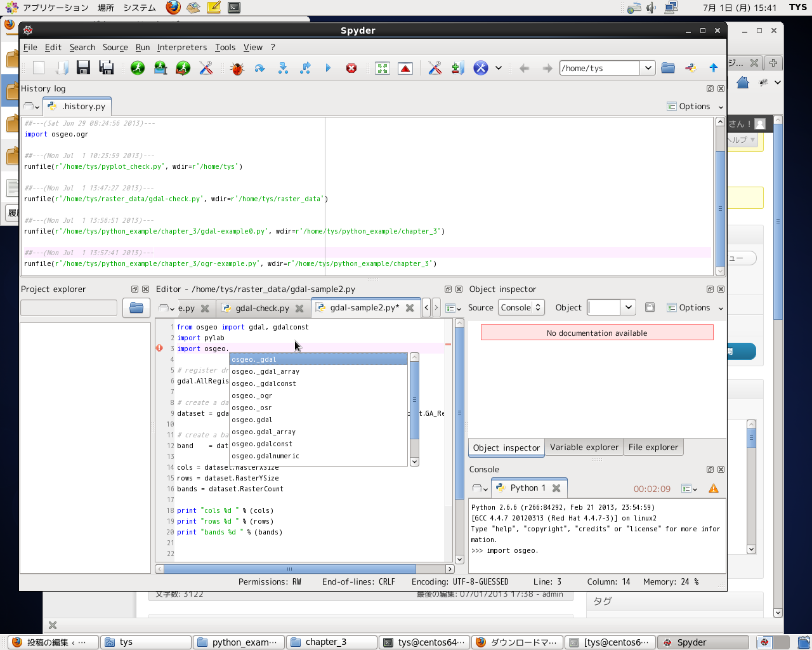Toggle the Object inspector lock button
Viewport: 812px width, 650px height.
[x=650, y=307]
